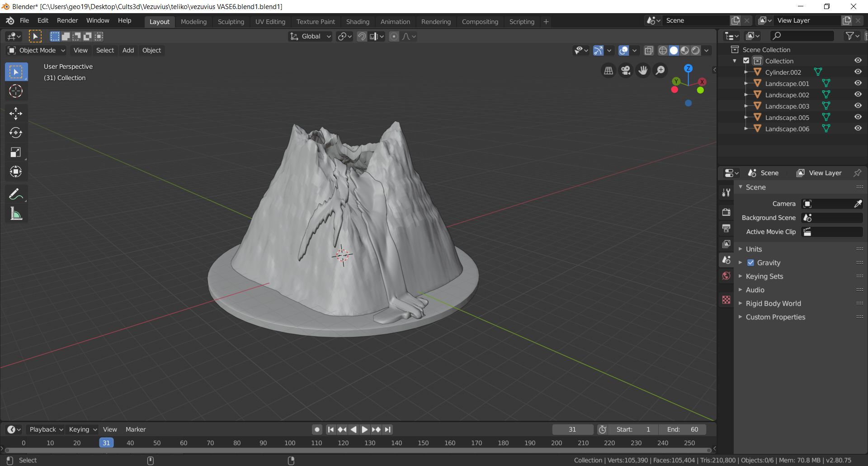Select the Annotate tool
Image resolution: width=868 pixels, height=466 pixels.
click(x=16, y=194)
